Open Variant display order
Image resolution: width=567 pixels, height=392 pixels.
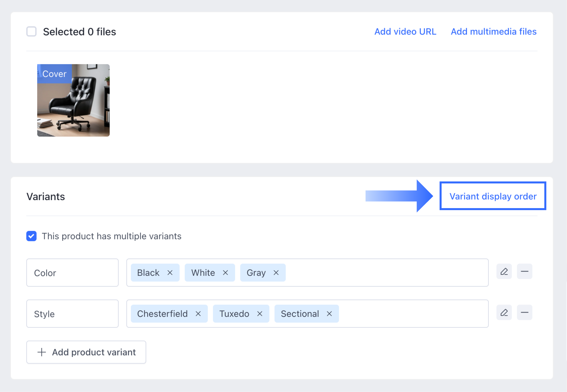[x=493, y=196]
